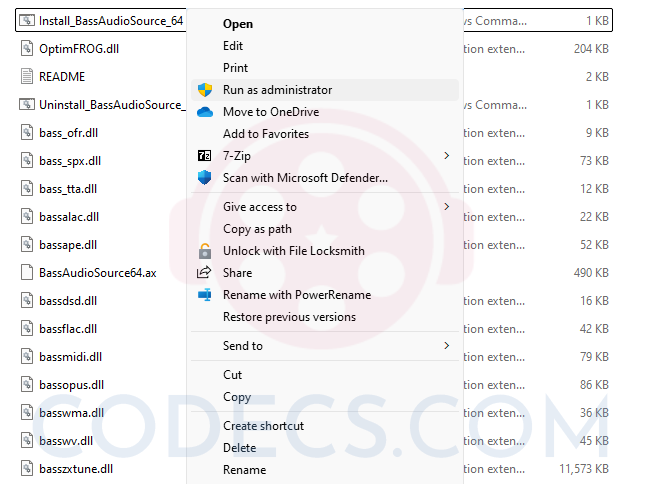This screenshot has width=645, height=484.
Task: Choose Copy as path
Action: tap(325, 229)
